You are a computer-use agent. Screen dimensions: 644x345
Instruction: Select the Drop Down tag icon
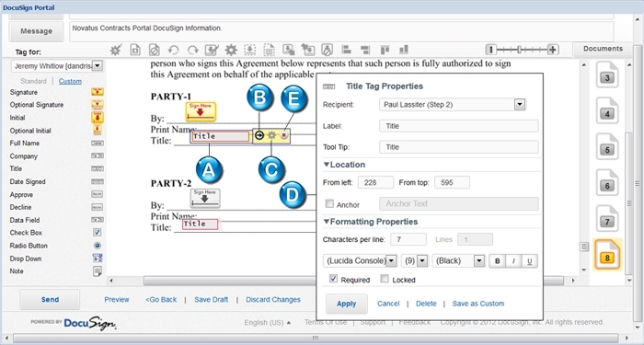coord(98,259)
